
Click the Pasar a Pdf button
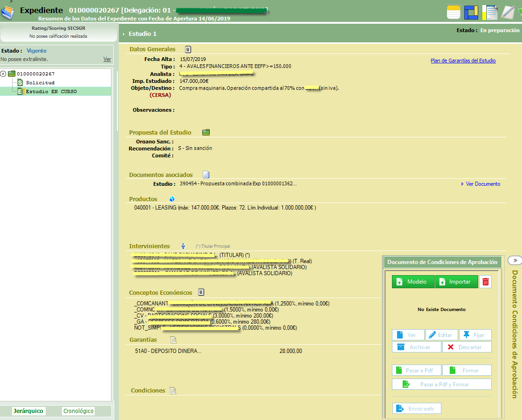point(417,370)
